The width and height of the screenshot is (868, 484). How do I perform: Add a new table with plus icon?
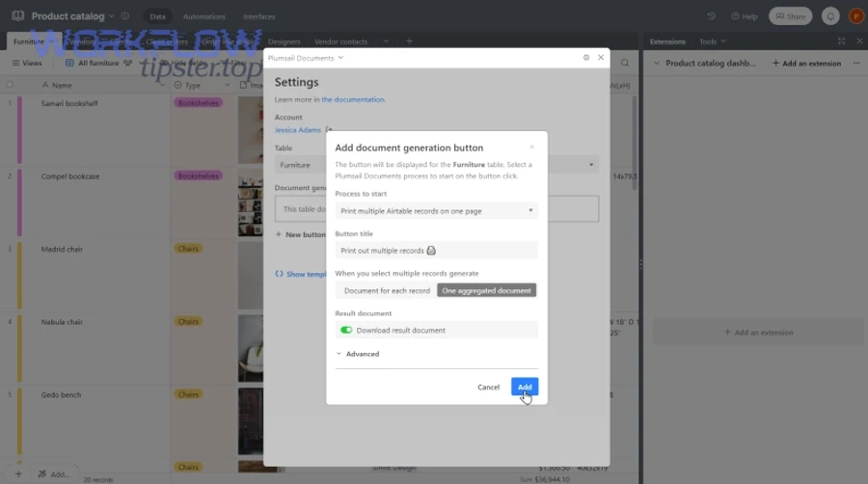(x=409, y=41)
